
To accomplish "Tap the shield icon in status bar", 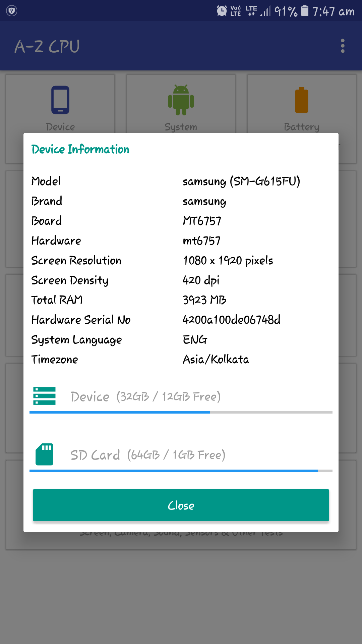I will (x=12, y=11).
